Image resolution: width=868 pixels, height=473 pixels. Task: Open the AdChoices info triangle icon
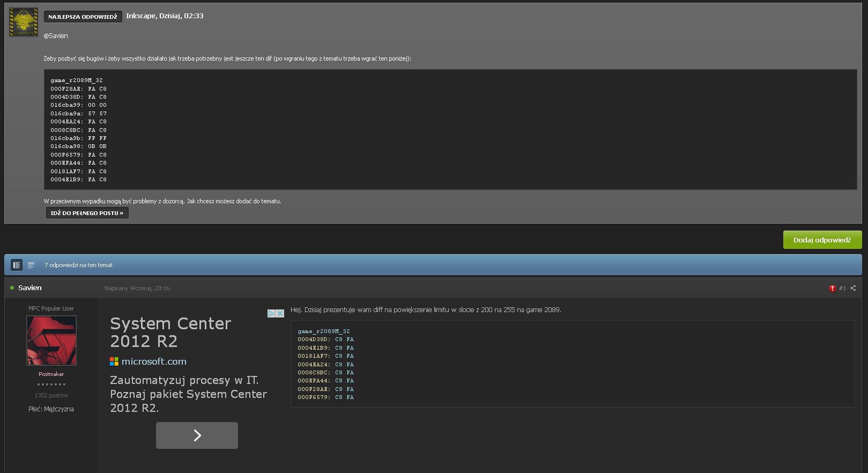point(271,313)
